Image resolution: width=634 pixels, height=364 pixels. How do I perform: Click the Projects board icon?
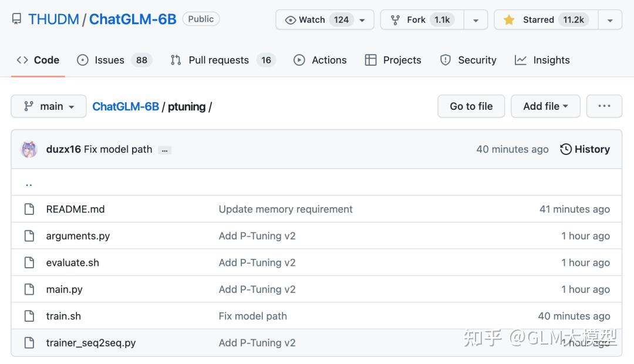pyautogui.click(x=371, y=60)
